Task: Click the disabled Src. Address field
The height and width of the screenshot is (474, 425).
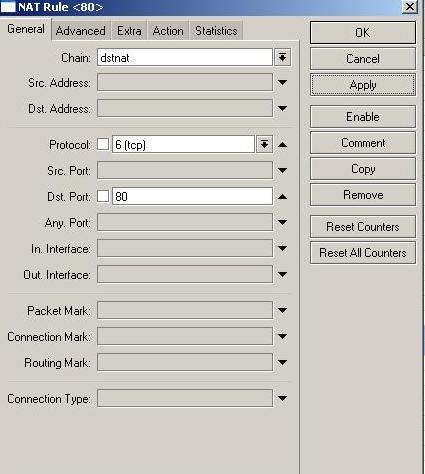Action: [x=185, y=82]
